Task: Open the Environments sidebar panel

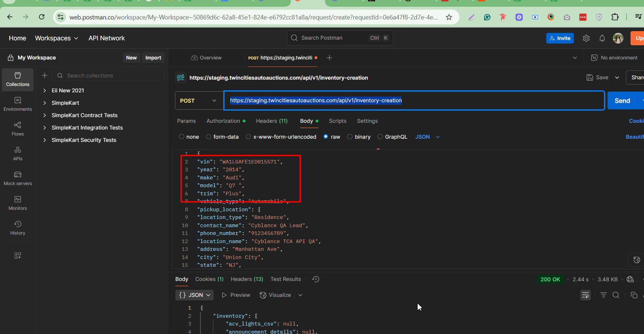Action: click(x=18, y=104)
